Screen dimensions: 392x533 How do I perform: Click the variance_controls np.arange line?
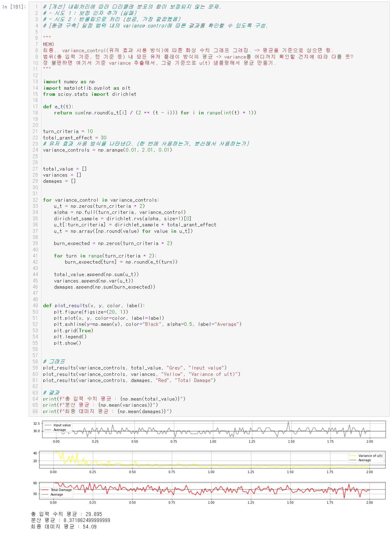pyautogui.click(x=107, y=150)
